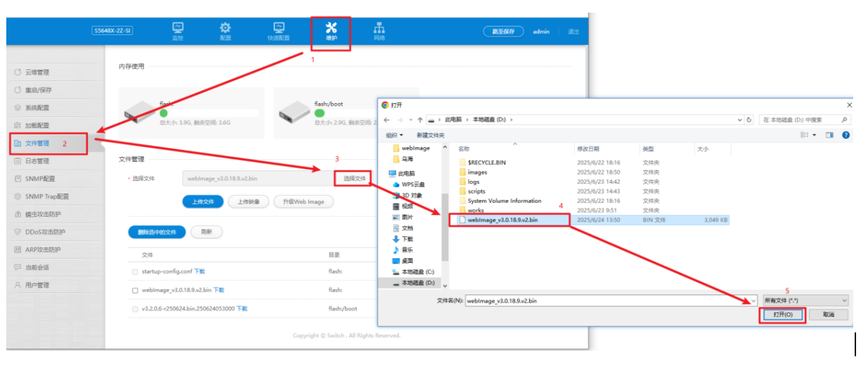Click 打开(O) in the file dialog
The image size is (868, 371).
[x=782, y=315]
